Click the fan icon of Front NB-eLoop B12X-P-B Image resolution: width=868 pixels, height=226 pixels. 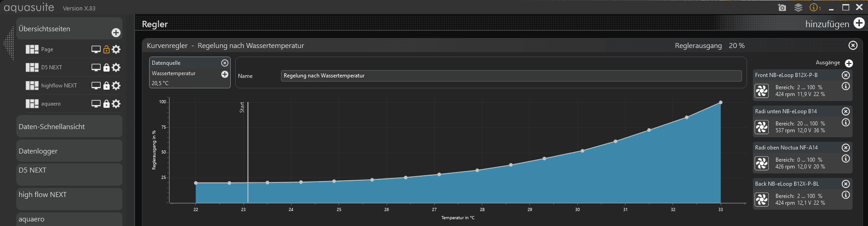tap(762, 91)
